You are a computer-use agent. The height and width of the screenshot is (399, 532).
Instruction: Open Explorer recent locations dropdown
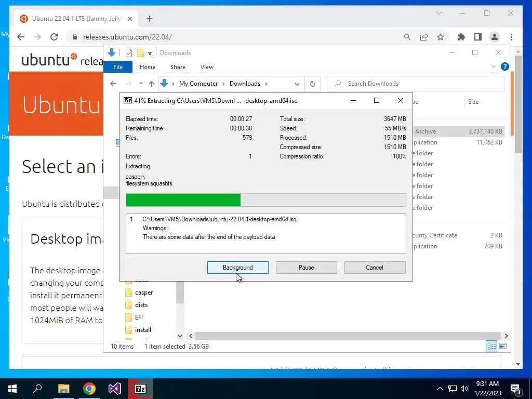141,84
